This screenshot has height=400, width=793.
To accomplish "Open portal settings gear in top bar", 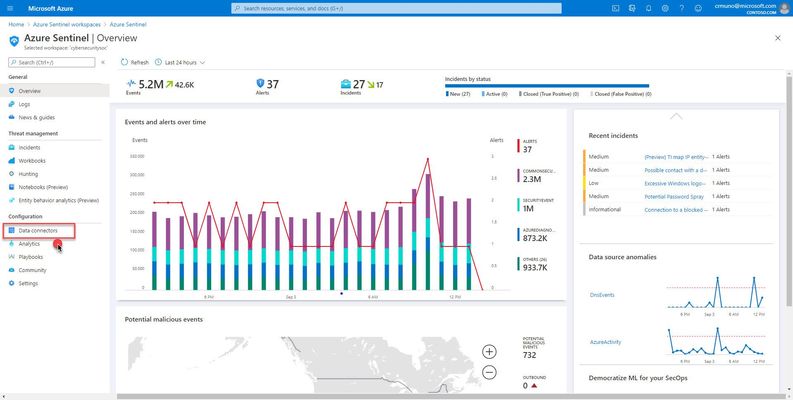I will [x=665, y=8].
